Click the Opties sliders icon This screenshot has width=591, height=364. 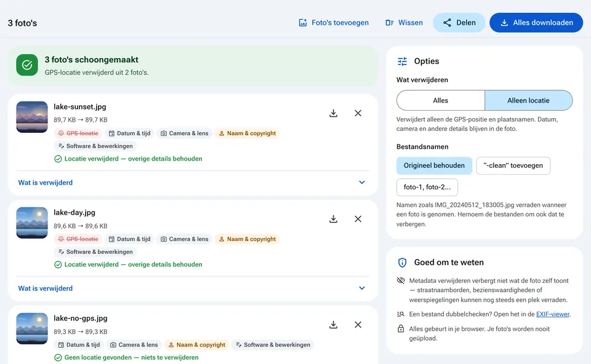pyautogui.click(x=403, y=61)
